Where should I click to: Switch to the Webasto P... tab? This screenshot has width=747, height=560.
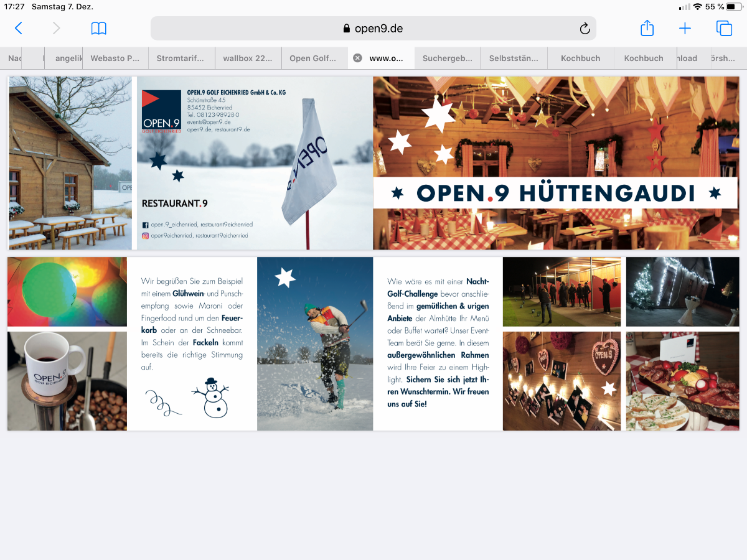coord(115,58)
